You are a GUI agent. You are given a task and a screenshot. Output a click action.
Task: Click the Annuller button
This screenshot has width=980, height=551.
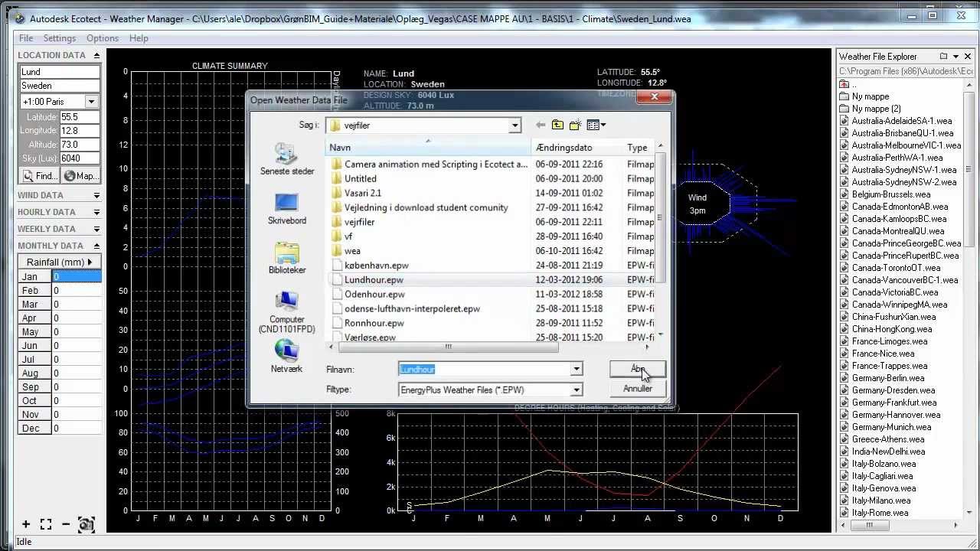638,389
